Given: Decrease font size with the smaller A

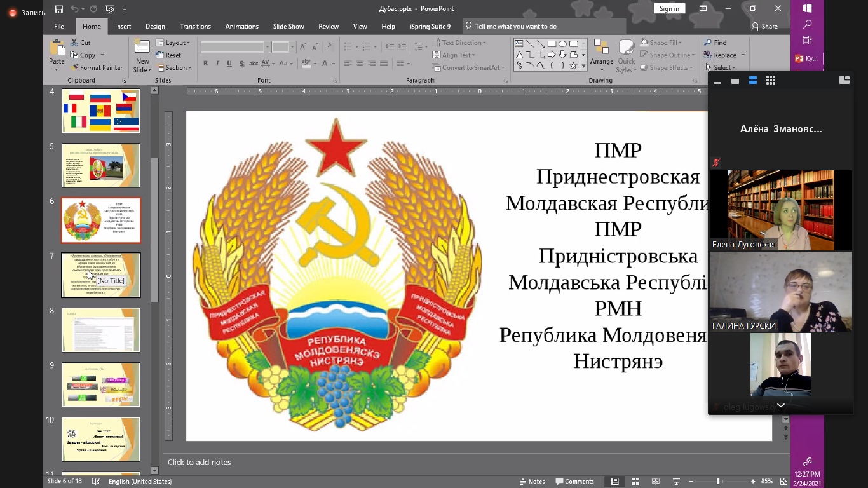Looking at the screenshot, I should pos(314,47).
